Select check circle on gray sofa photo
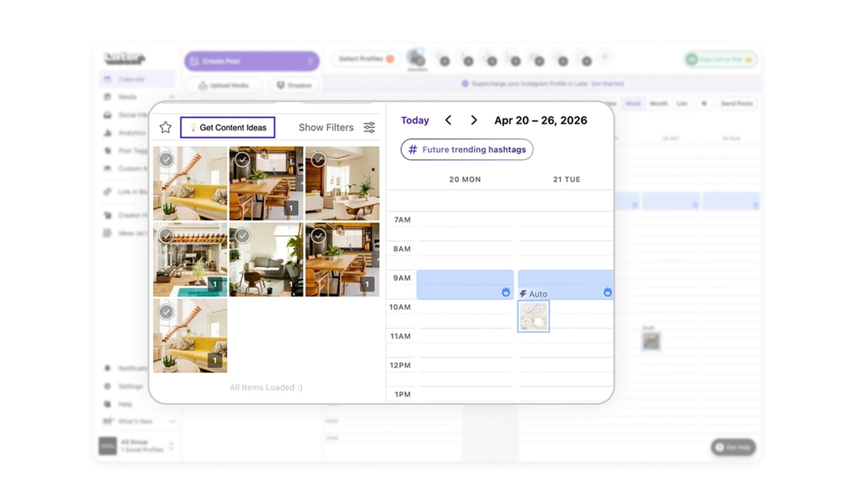This screenshot has height=504, width=856. (243, 235)
